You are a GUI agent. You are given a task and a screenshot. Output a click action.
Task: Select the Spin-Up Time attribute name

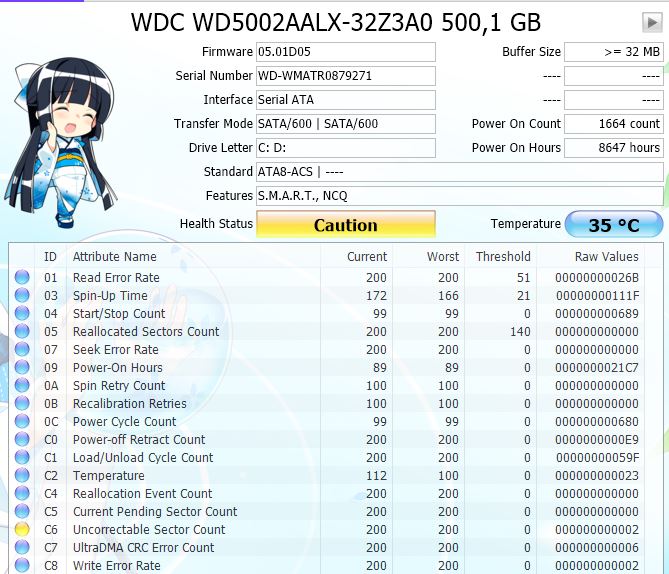pyautogui.click(x=110, y=296)
